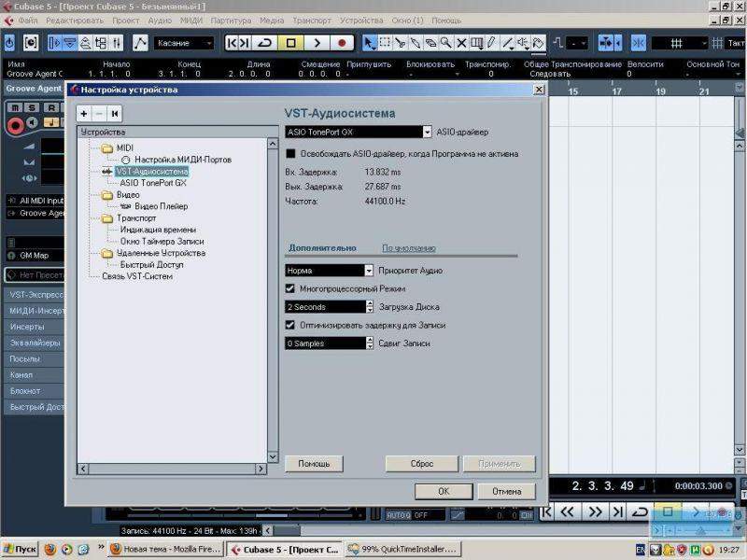Go to previous marker in top toolbar
This screenshot has height=560, width=747.
click(x=232, y=43)
